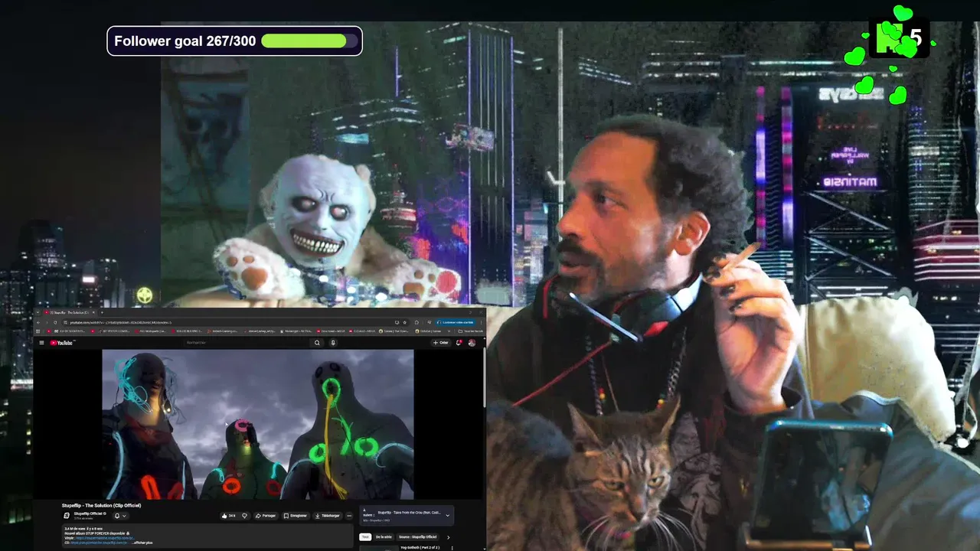Open the all bookmarks folder
Viewport: 980px width, 551px height.
coord(470,331)
